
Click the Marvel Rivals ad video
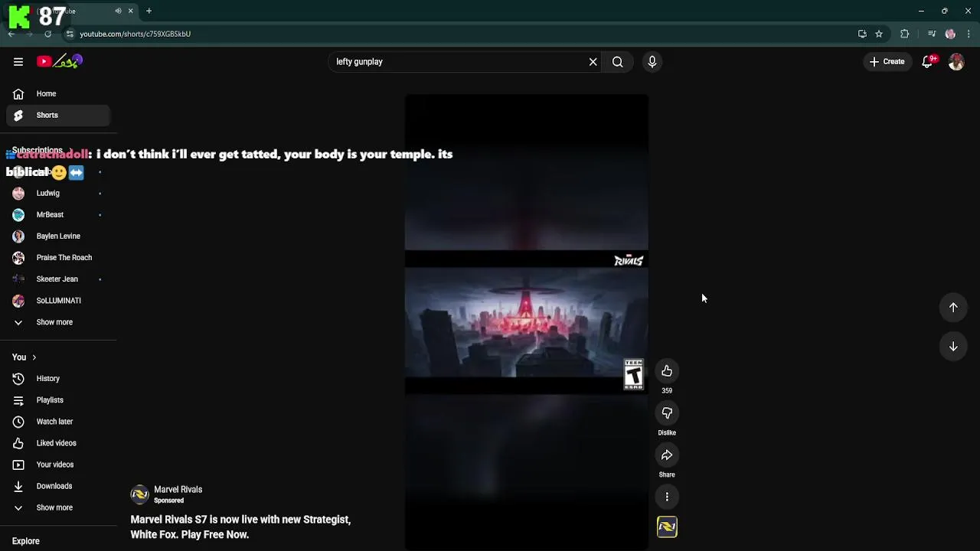tap(527, 322)
